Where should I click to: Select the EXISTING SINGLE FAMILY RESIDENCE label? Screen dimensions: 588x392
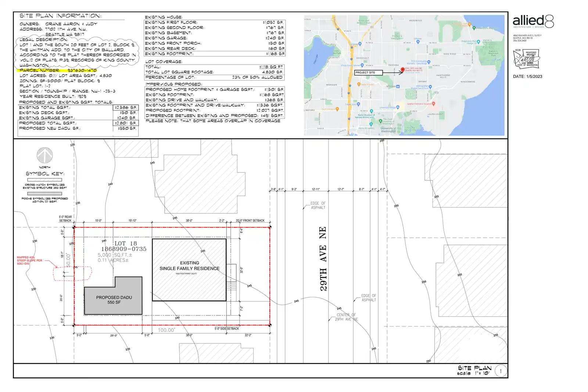click(189, 266)
